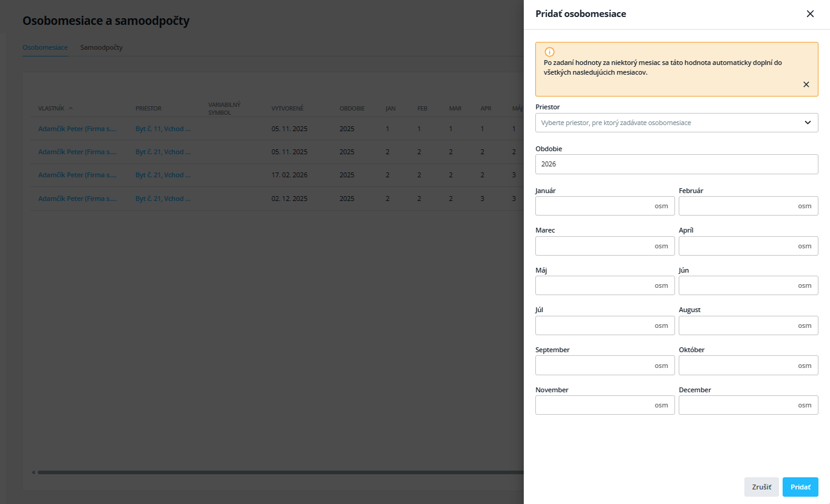The width and height of the screenshot is (830, 504).
Task: Click the Zrušiť button
Action: [761, 487]
